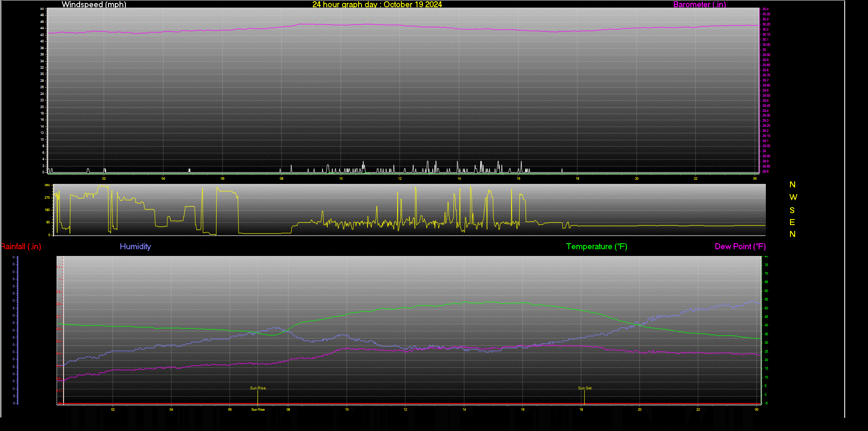Viewport: 868px width, 431px height.
Task: Click the "Sun Set" label above its marker
Action: 584,388
